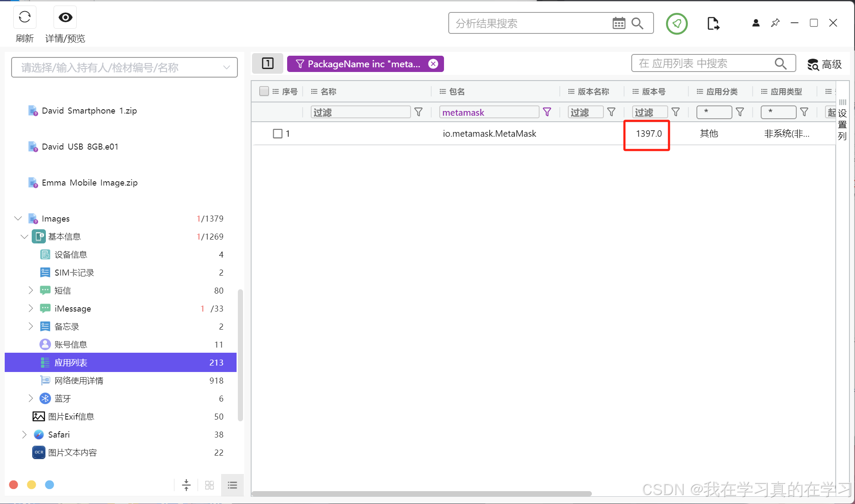Screen dimensions: 855x504
Task: Check the row 1 MetaMask checkbox
Action: [x=278, y=134]
